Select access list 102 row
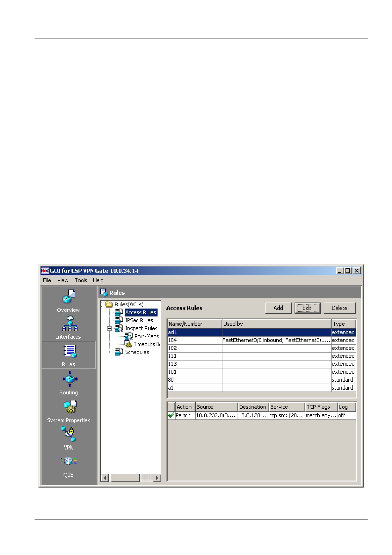 coord(262,348)
